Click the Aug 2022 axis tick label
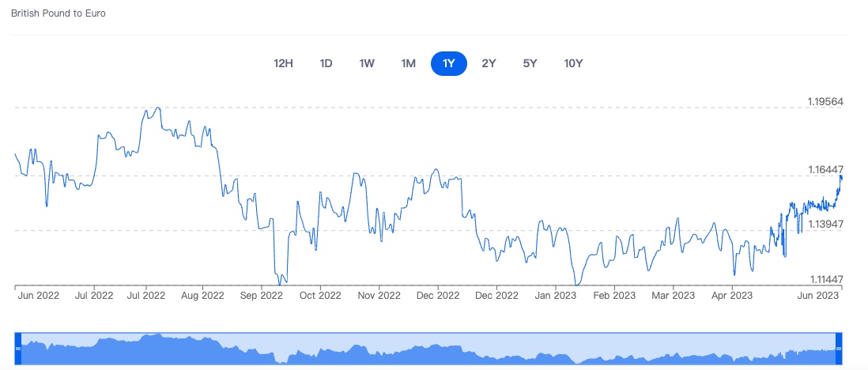868x370 pixels. [204, 296]
